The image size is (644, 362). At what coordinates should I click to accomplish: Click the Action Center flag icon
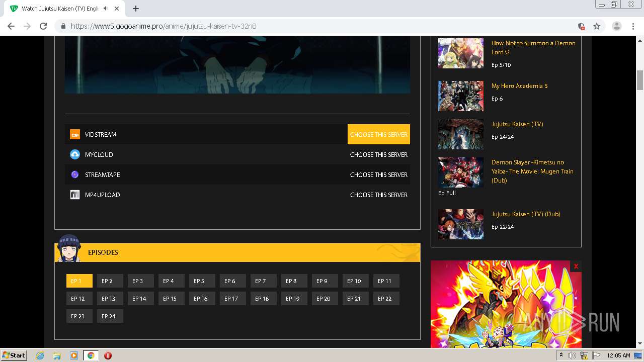coord(596,355)
